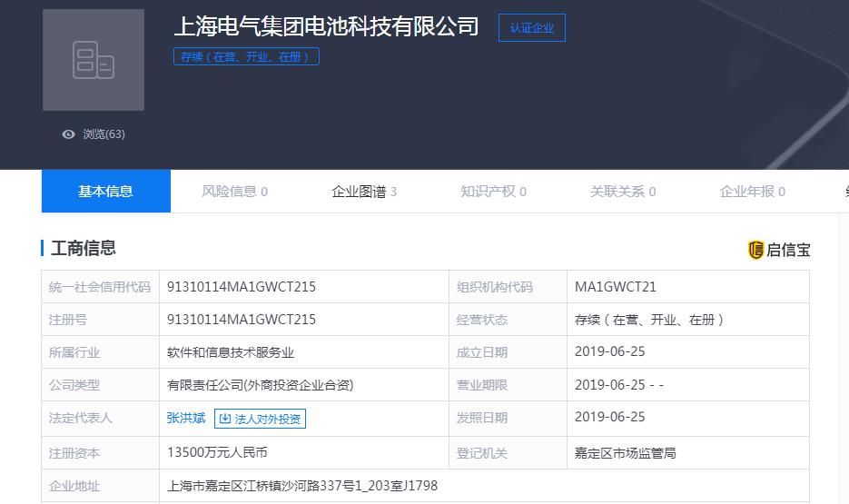Image resolution: width=849 pixels, height=504 pixels.
Task: Click the 所属行业 label cell
Action: tap(100, 352)
